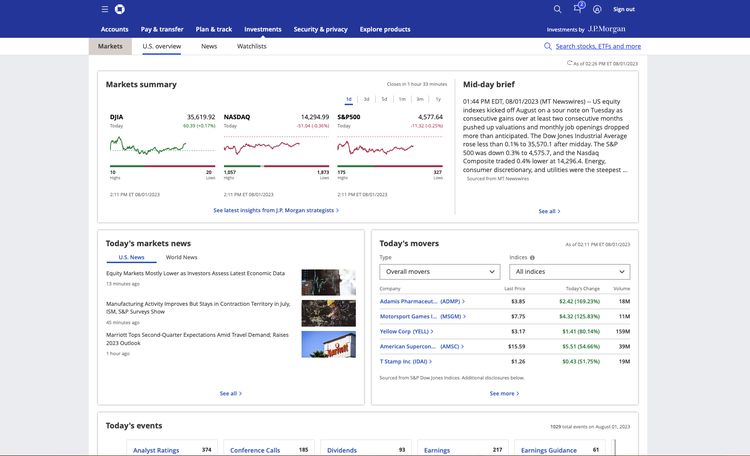Open American Supercon... (AMSC) stock
This screenshot has width=750, height=456.
tap(422, 346)
